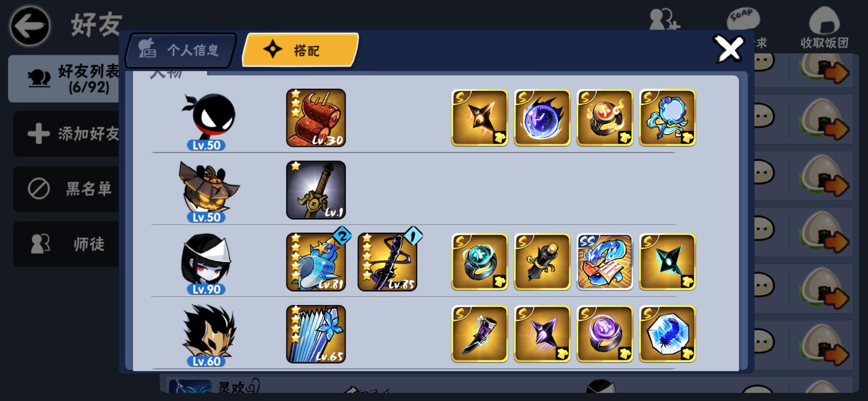The width and height of the screenshot is (868, 401).
Task: Click the 添加好友 button
Action: tap(67, 134)
